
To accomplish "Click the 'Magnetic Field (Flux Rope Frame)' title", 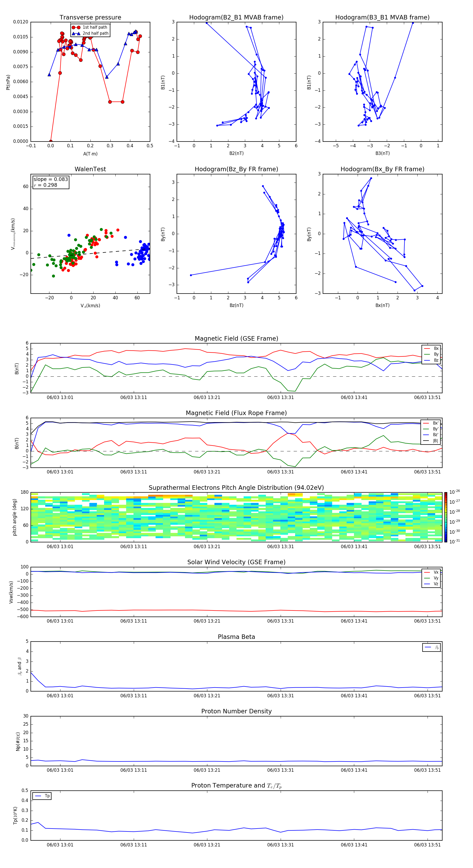I will point(236,413).
